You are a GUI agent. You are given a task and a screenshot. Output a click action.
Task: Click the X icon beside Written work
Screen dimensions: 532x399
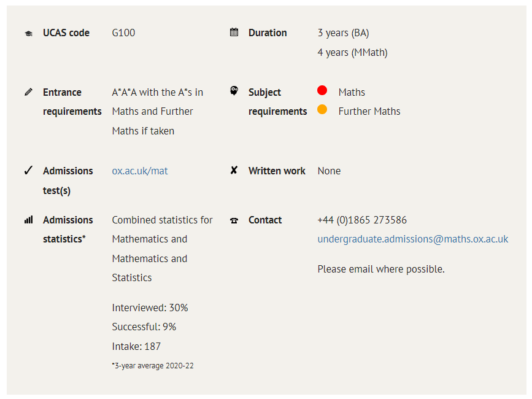pyautogui.click(x=234, y=170)
